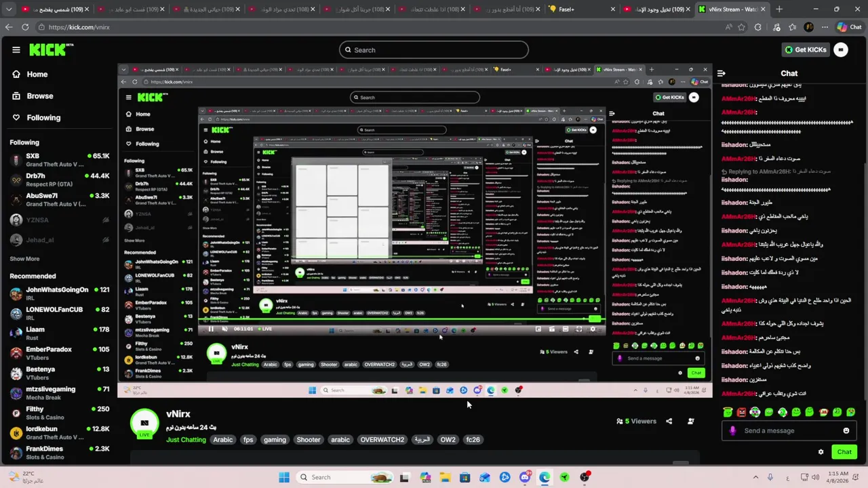Click the purple microphone icon in message box
This screenshot has height=488, width=868.
click(732, 430)
